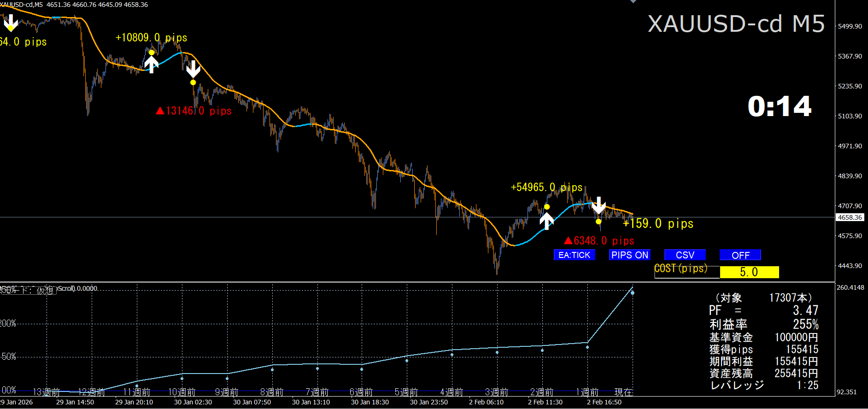Click the white up arrow below +54965.0 pips
The image size is (868, 409).
pos(546,221)
